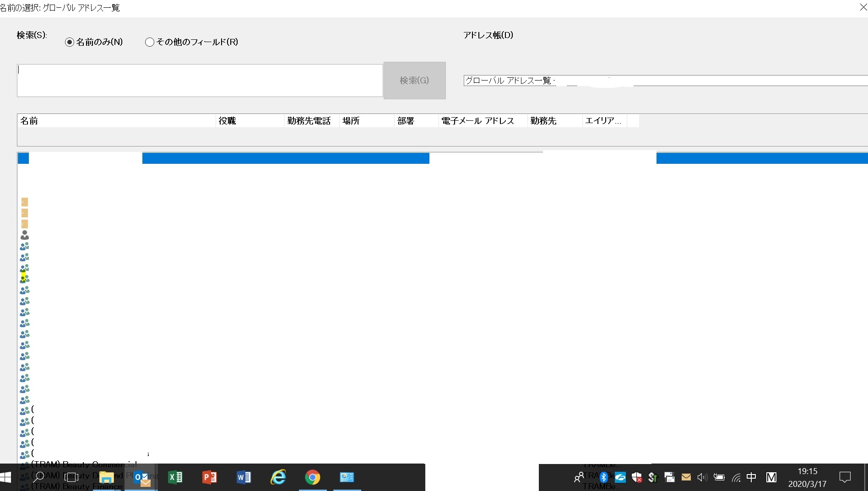Viewport: 868px width, 491px height.
Task: Open the Wi-Fi network tray icon
Action: coord(736,477)
